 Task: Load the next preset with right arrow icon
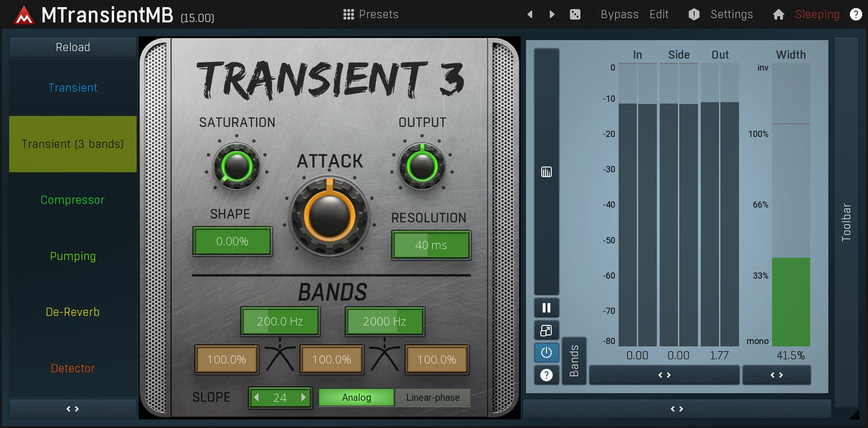552,14
